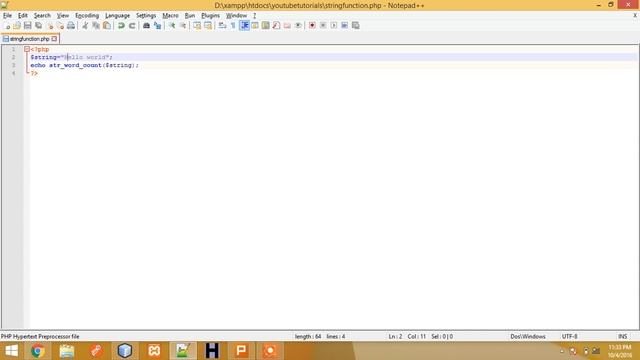Toggle the INS insert mode indicator
Image resolution: width=640 pixels, height=360 pixels.
[x=622, y=336]
